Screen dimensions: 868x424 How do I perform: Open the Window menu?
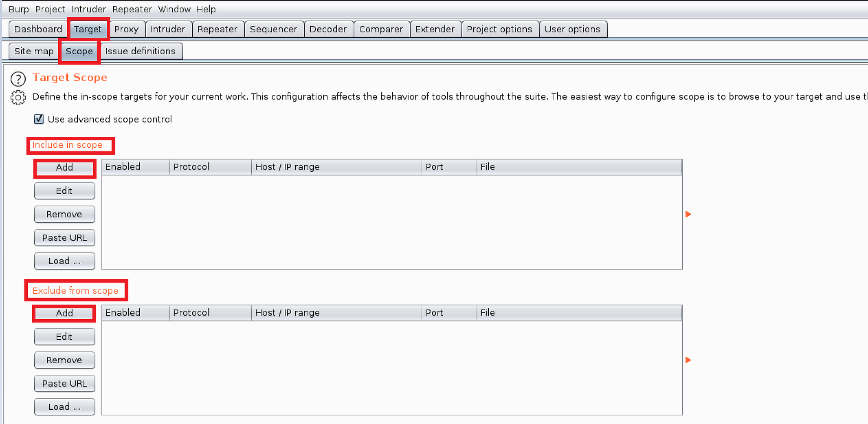[x=174, y=9]
